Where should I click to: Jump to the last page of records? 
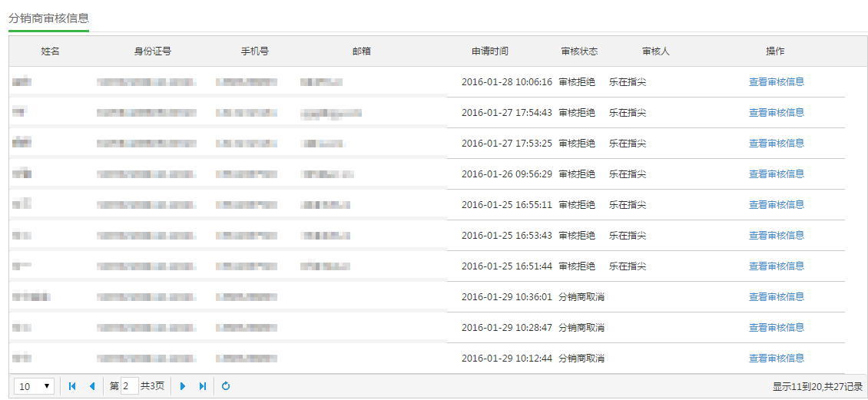[203, 386]
